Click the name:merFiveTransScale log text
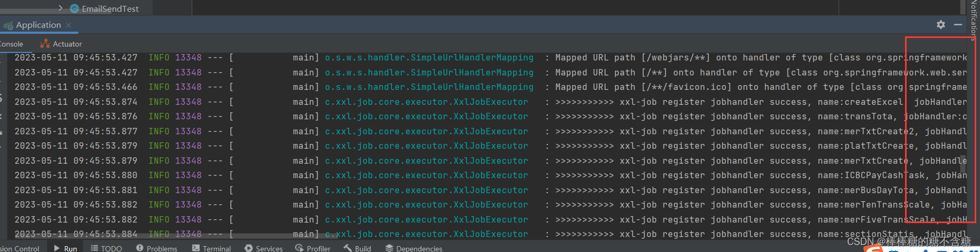The image size is (980, 252). coord(877,219)
